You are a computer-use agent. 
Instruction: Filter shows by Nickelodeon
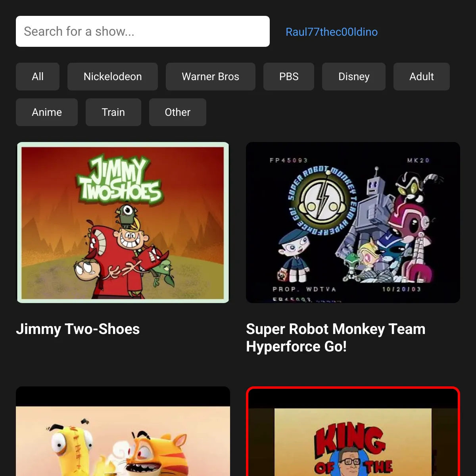click(113, 77)
